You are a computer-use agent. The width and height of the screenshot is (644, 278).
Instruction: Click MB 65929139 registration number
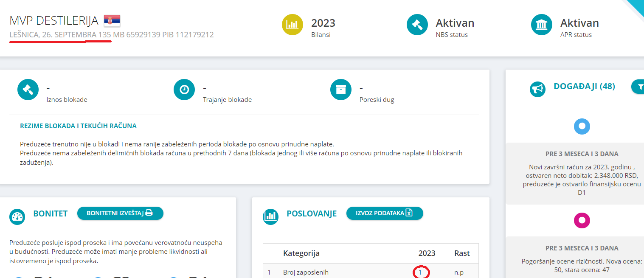[137, 35]
